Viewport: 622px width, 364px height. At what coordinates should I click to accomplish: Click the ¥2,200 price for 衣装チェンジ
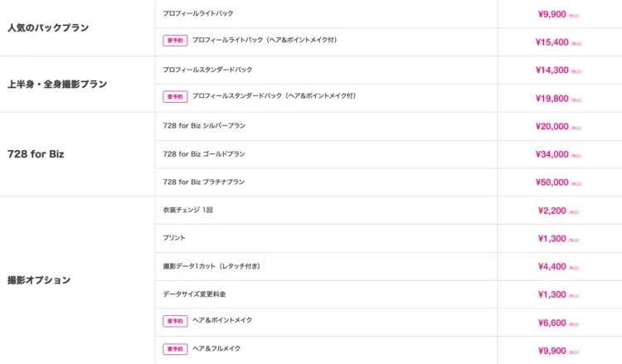pos(552,211)
